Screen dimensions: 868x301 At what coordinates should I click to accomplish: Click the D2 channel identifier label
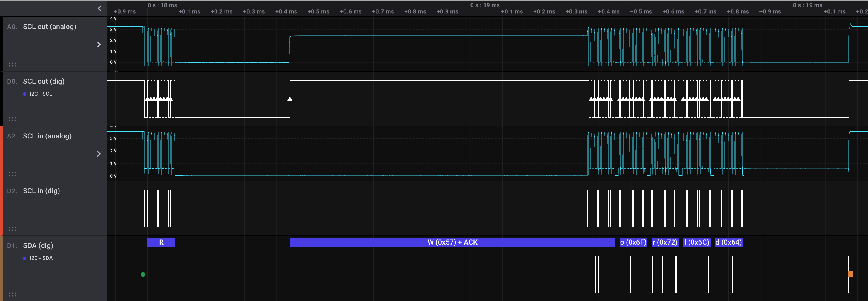click(11, 190)
